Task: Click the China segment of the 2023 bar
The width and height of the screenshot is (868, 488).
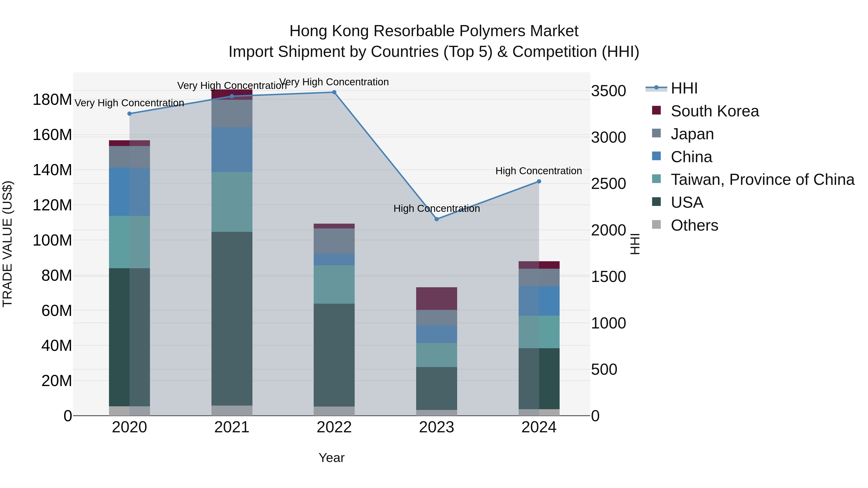Action: coord(437,334)
